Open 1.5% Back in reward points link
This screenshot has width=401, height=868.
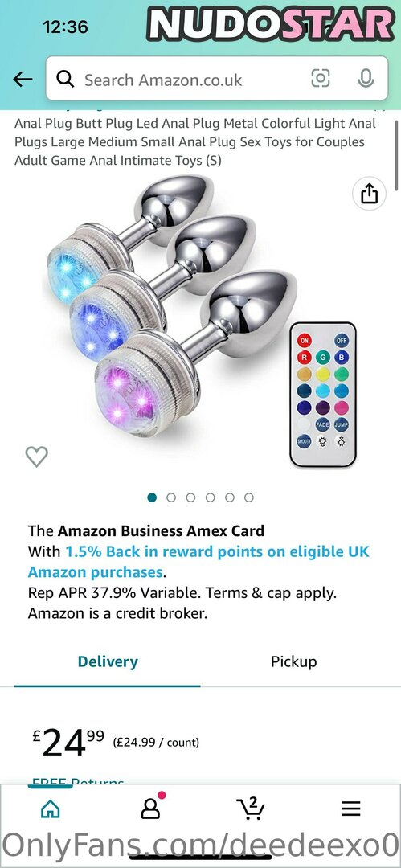coord(198,561)
